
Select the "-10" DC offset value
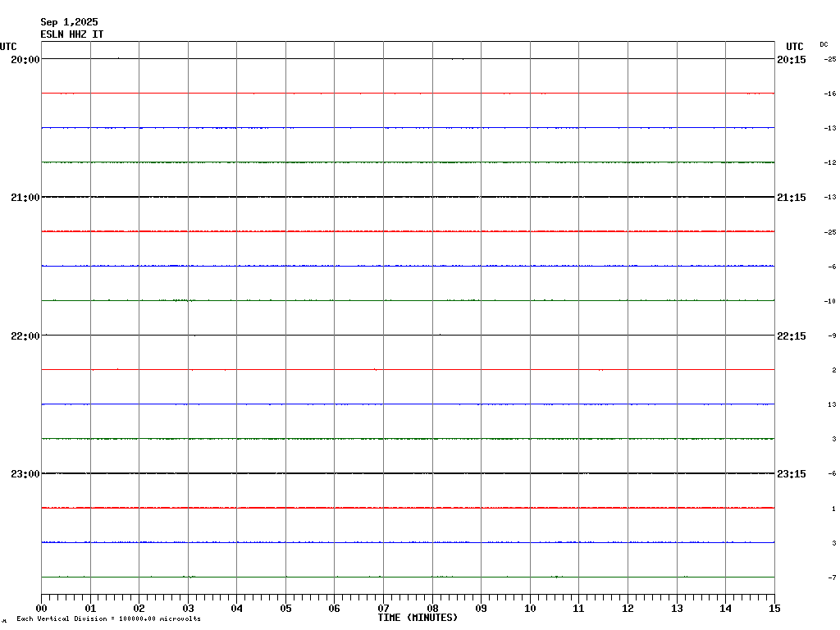pos(830,301)
